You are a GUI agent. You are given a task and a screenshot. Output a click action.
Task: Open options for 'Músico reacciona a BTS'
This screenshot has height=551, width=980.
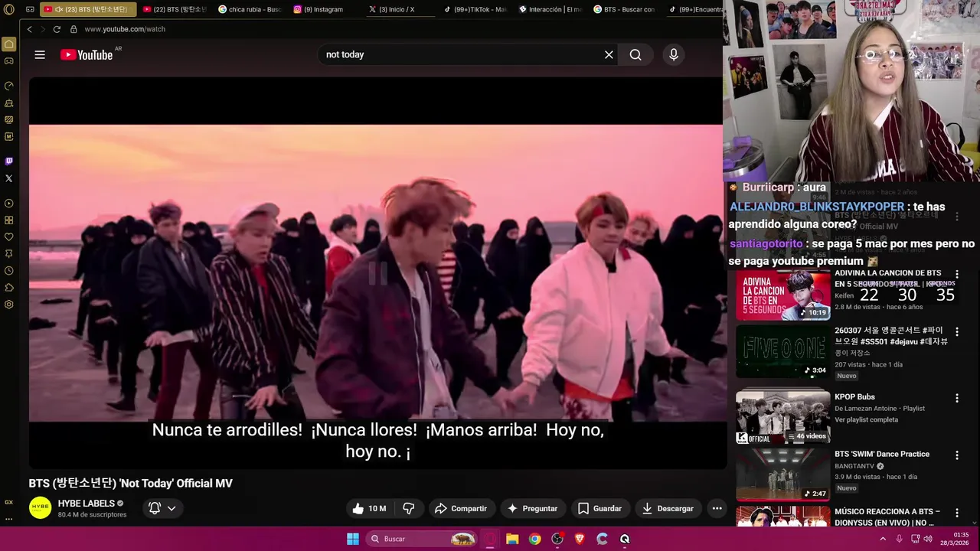click(956, 513)
